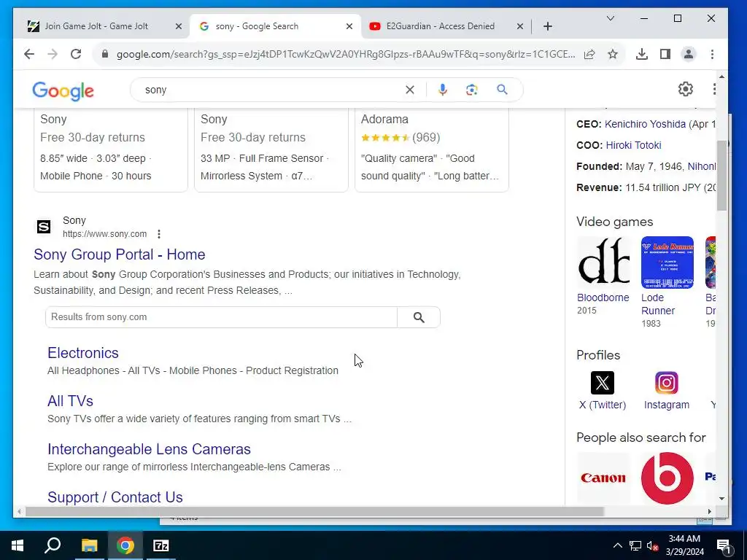The height and width of the screenshot is (560, 747).
Task: Open the Sony mobile phone product card
Action: click(x=111, y=150)
